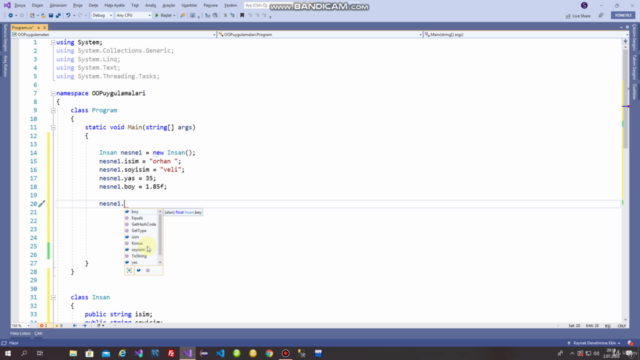
Task: Open File Explorer from the taskbar
Action: coord(73,353)
